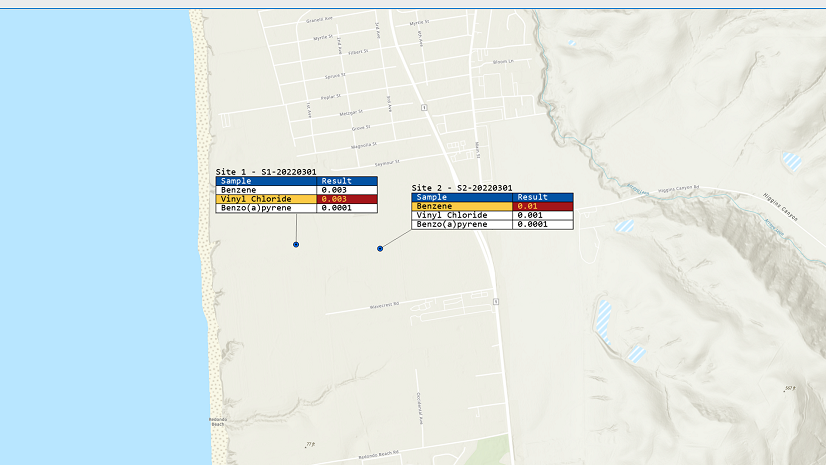Click Benzo(a)pyrene label in Site 2 table
This screenshot has height=465, width=826.
tap(462, 224)
